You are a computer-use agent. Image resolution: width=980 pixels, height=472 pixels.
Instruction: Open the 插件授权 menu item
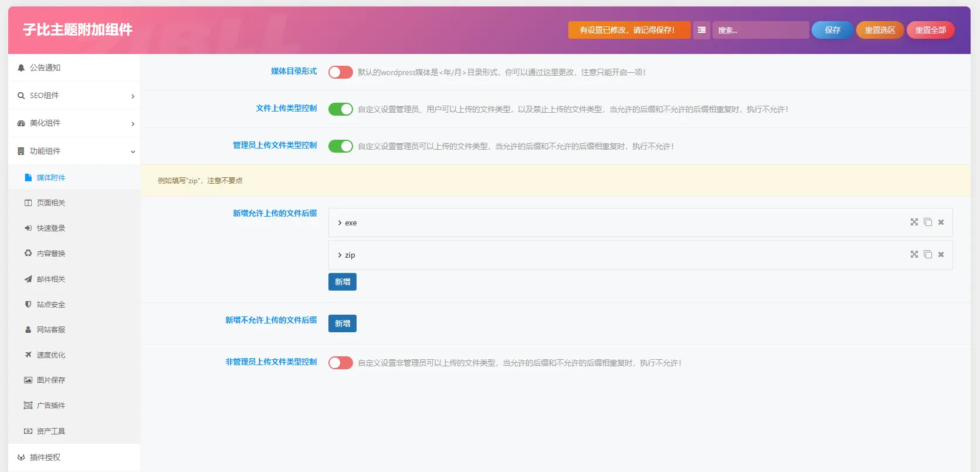74,458
